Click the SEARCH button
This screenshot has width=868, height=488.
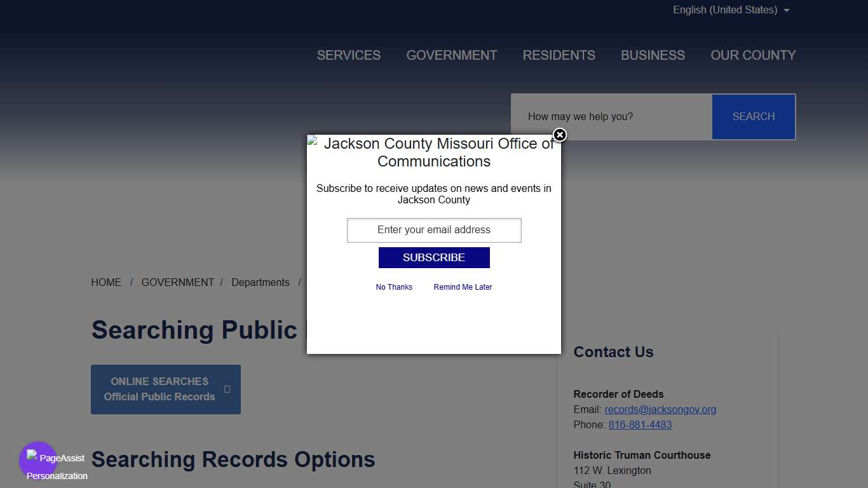[x=754, y=116]
